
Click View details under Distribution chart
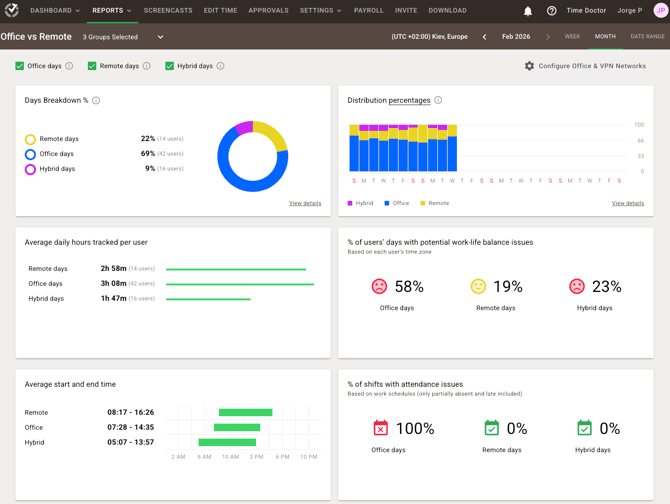pyautogui.click(x=627, y=203)
